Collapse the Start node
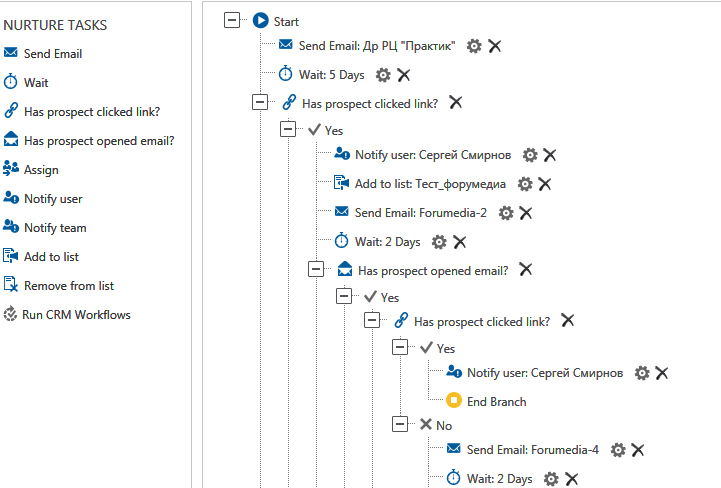 click(233, 20)
